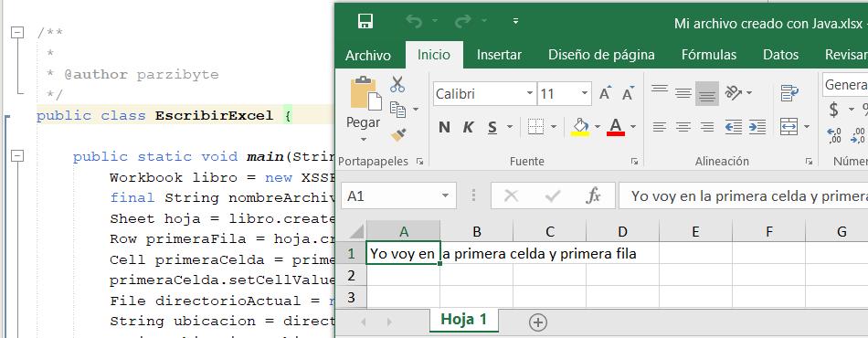The image size is (868, 338).
Task: Click the accounting format dollar icon
Action: coord(833,110)
